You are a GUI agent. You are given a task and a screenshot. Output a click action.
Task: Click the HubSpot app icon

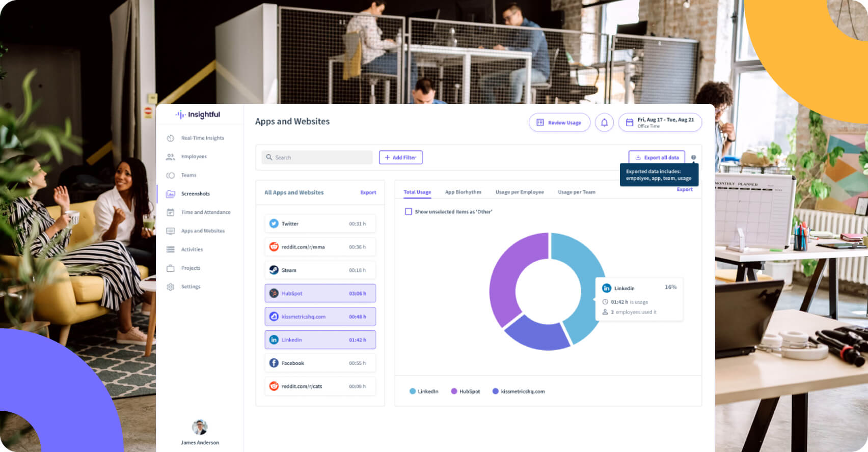pos(274,293)
